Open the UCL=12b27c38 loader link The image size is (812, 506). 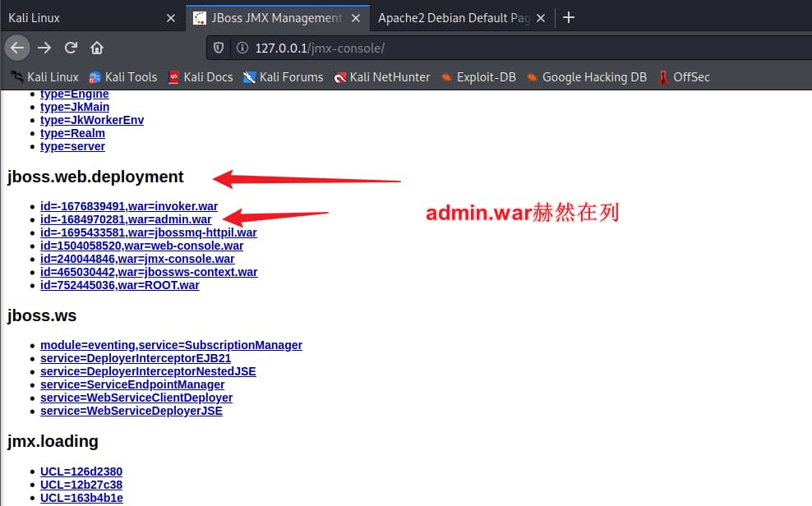[x=81, y=485]
